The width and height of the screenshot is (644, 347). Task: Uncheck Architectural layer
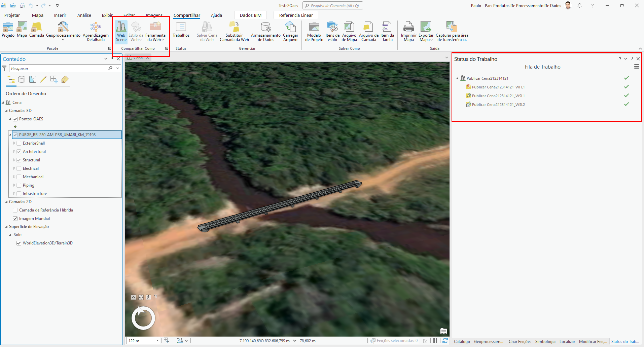point(19,152)
